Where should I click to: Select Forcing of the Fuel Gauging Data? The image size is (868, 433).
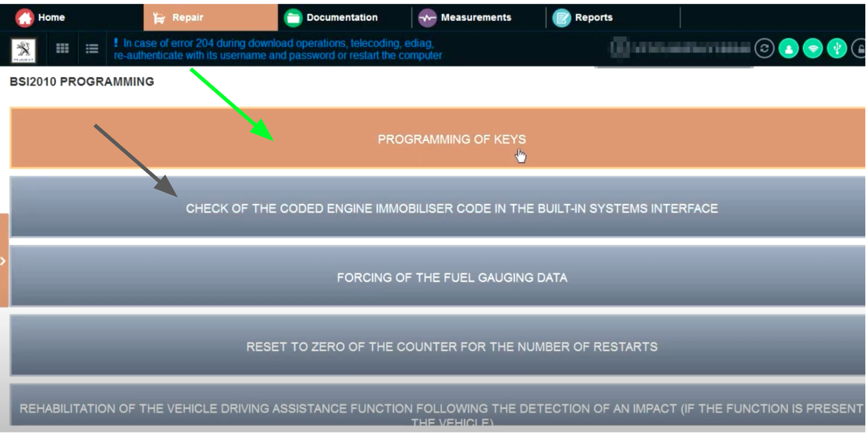pos(437,276)
